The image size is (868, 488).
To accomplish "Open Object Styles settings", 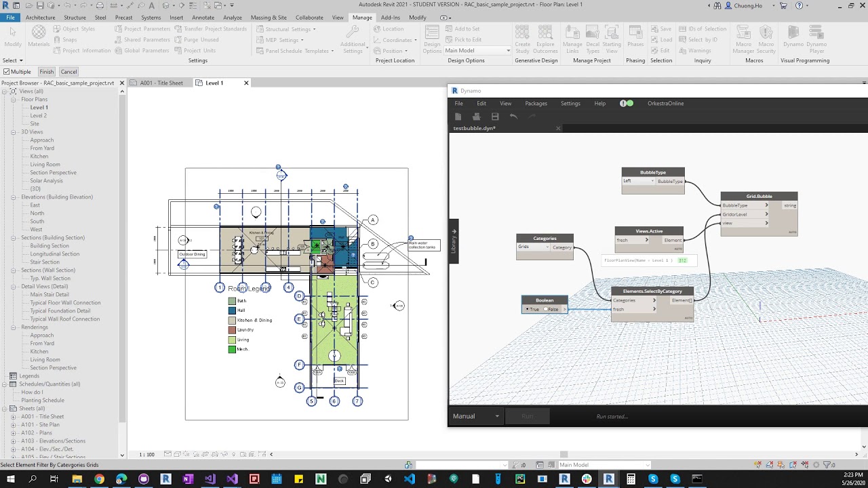I will pyautogui.click(x=73, y=29).
